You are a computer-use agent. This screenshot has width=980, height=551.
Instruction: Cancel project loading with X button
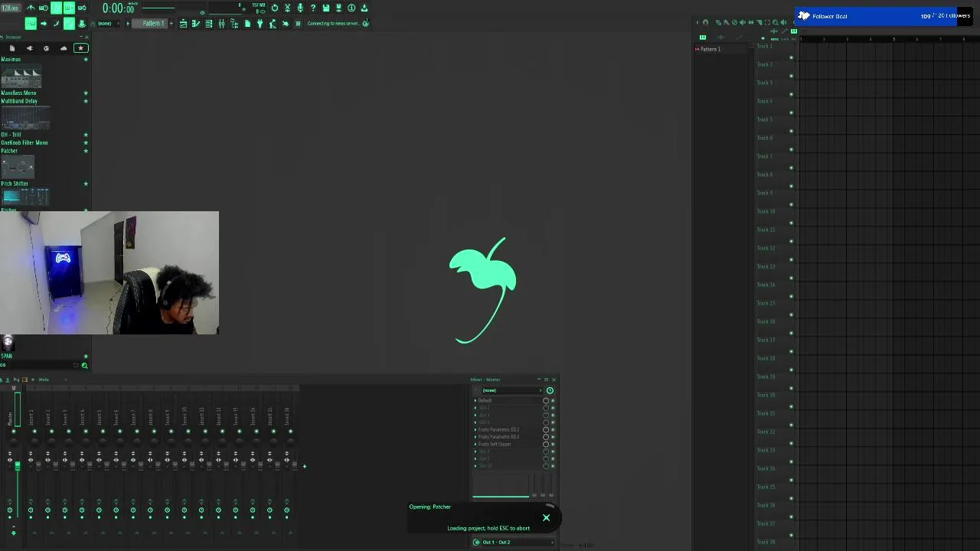[x=546, y=518]
